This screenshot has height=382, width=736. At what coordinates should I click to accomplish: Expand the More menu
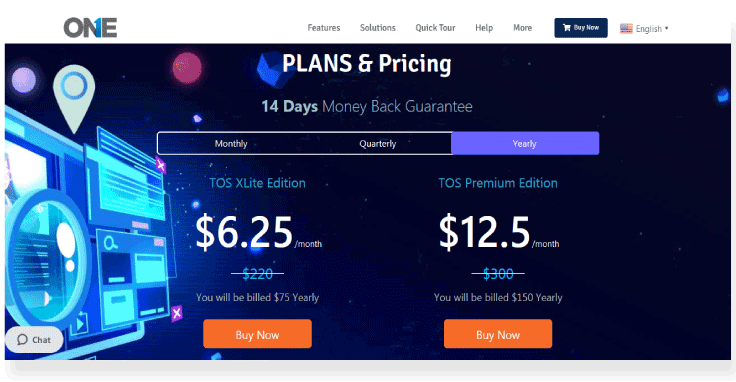pyautogui.click(x=522, y=28)
